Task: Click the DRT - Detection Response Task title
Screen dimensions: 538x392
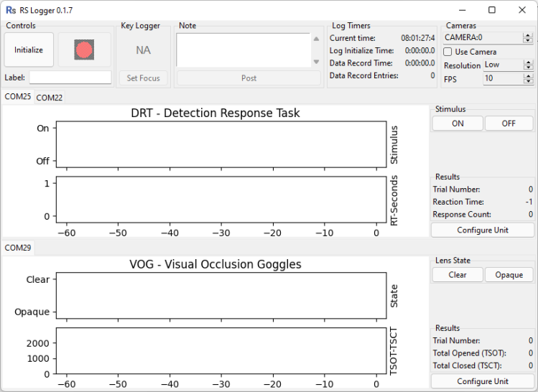Action: (x=215, y=113)
